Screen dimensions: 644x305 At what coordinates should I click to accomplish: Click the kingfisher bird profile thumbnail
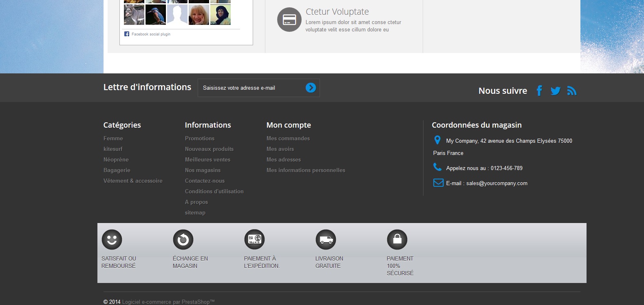156,15
